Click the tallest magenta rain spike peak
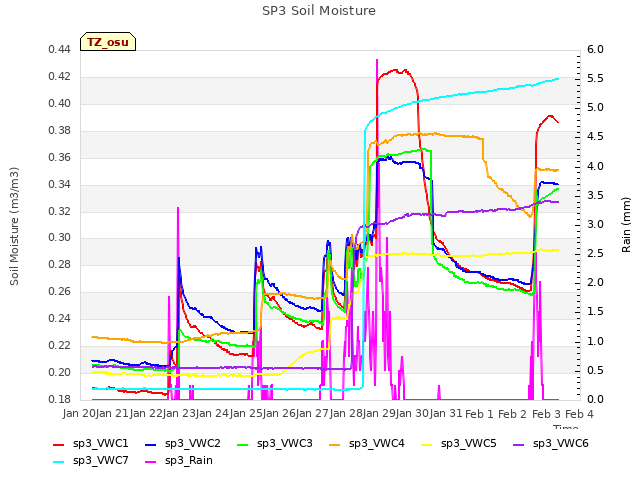The image size is (640, 480). pyautogui.click(x=377, y=60)
